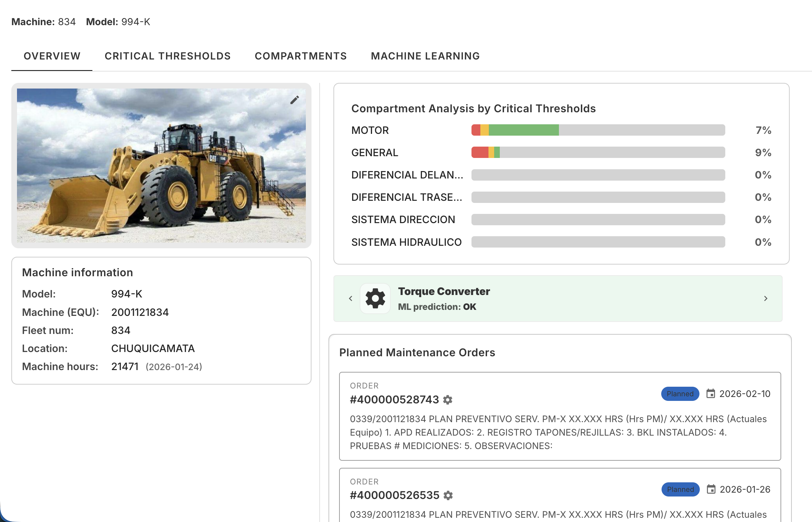Expand the truncated DIFERENCIAL DELAN... label
812x522 pixels.
(407, 175)
